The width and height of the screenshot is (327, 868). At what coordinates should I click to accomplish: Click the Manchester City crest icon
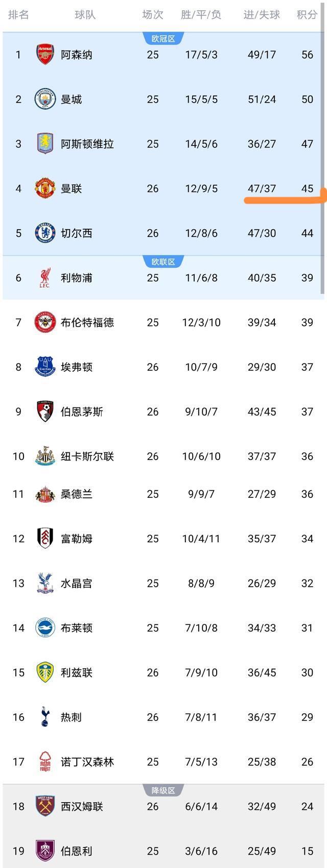point(45,99)
